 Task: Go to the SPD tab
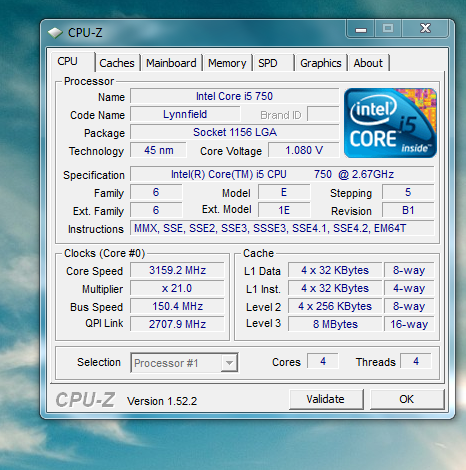(273, 63)
